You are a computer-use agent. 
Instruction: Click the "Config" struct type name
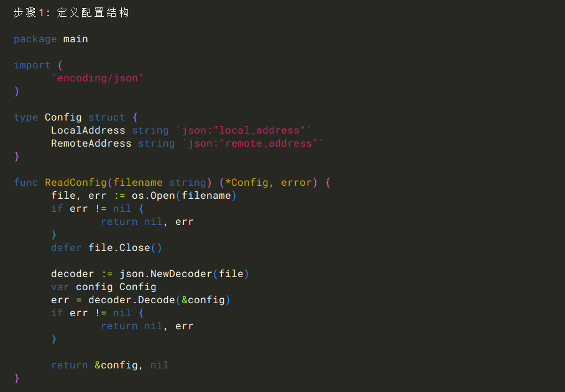(63, 117)
